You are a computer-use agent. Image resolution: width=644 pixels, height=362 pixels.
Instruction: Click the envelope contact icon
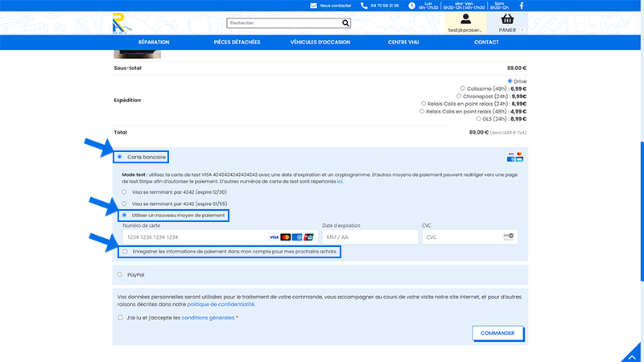click(313, 6)
